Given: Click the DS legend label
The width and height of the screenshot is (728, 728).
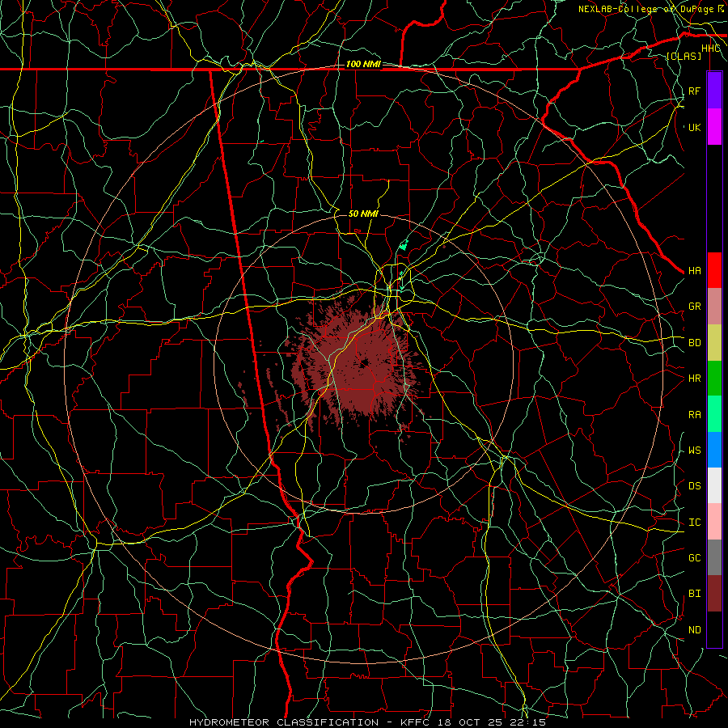Looking at the screenshot, I should [x=694, y=485].
